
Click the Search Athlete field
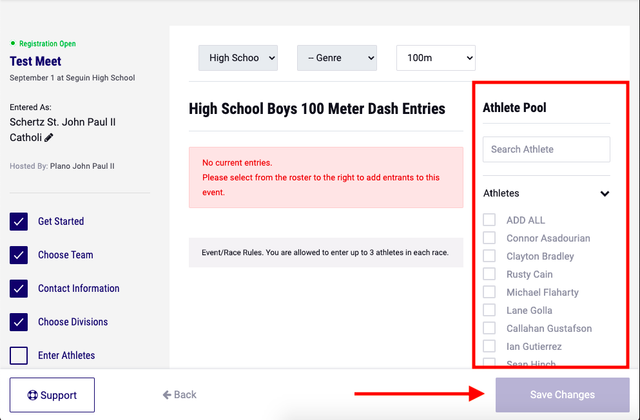click(546, 149)
